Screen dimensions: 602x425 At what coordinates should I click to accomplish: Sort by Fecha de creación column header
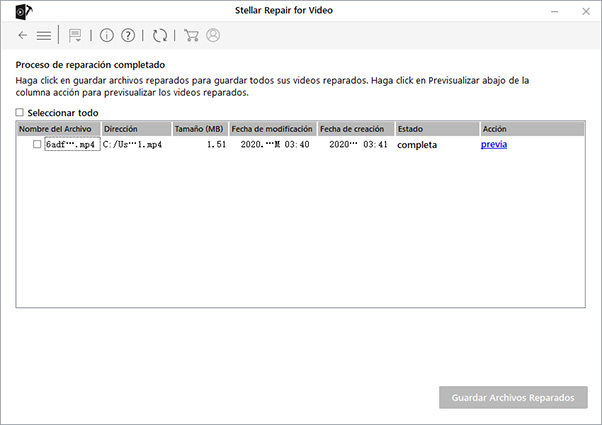click(356, 129)
